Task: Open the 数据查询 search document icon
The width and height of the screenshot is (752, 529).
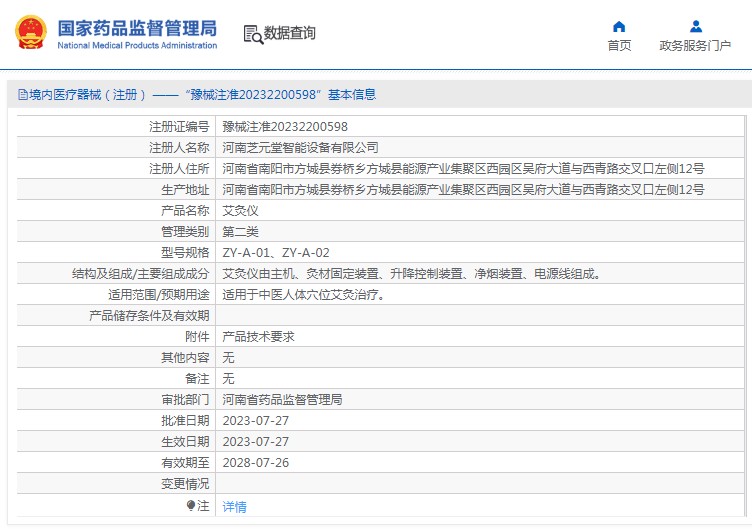Action: click(253, 34)
